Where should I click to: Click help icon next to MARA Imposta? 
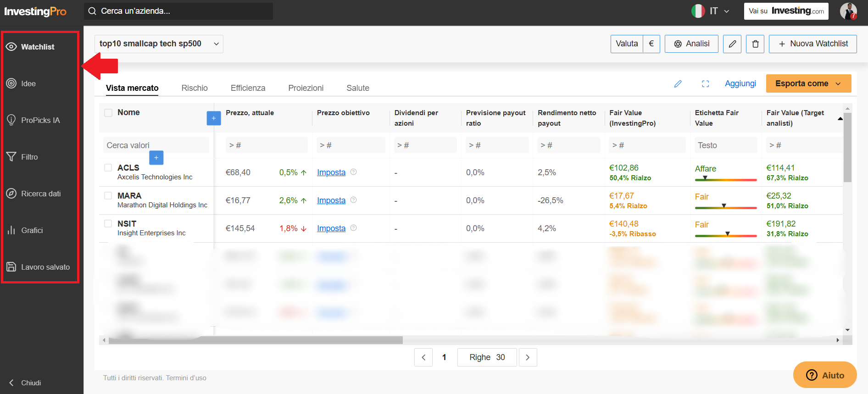coord(354,200)
